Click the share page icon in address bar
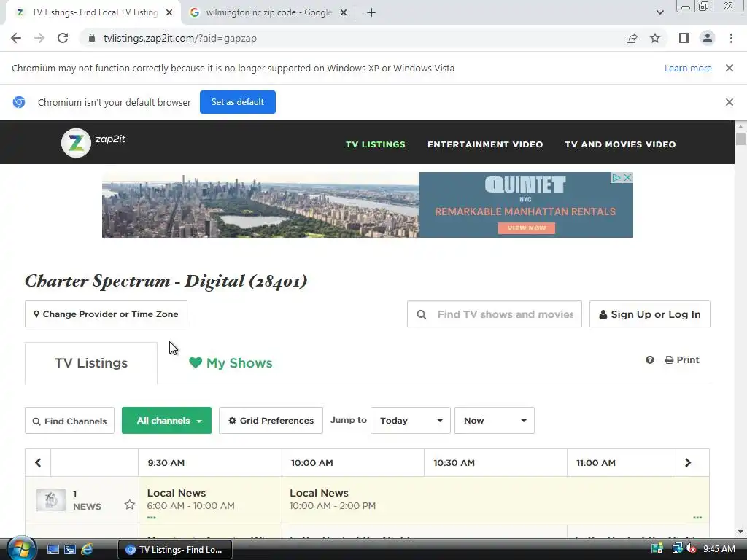 (x=632, y=38)
